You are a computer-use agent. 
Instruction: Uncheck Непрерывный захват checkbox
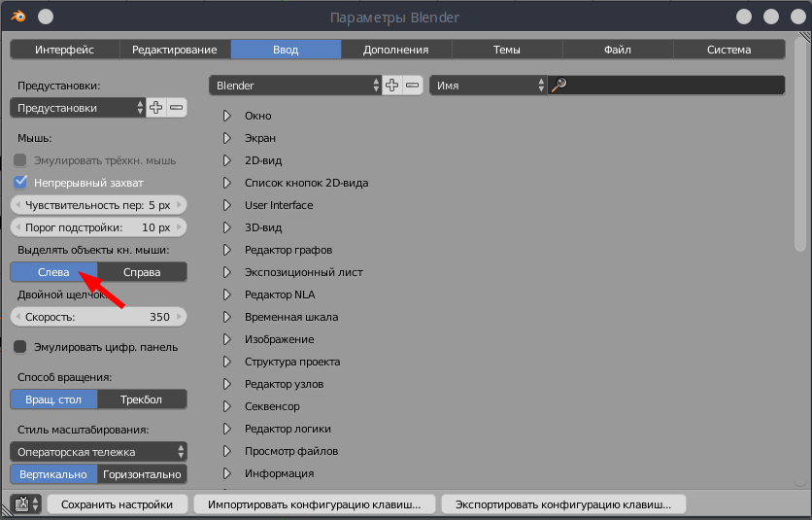click(20, 183)
